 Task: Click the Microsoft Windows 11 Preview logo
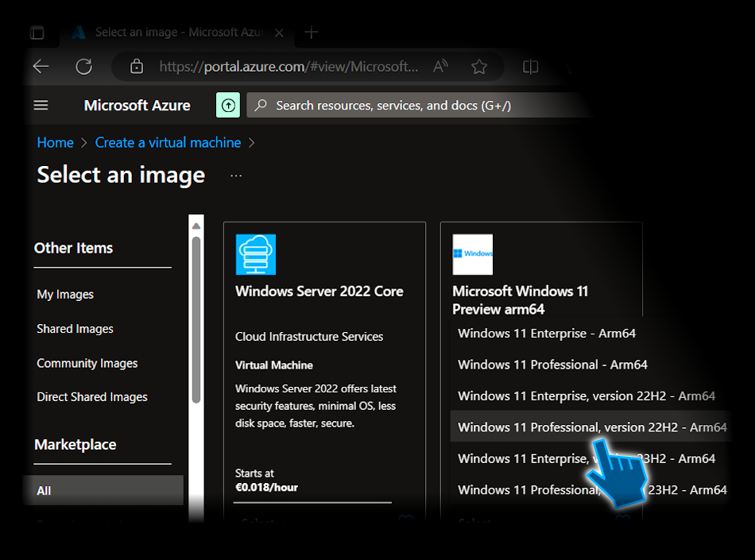472,254
